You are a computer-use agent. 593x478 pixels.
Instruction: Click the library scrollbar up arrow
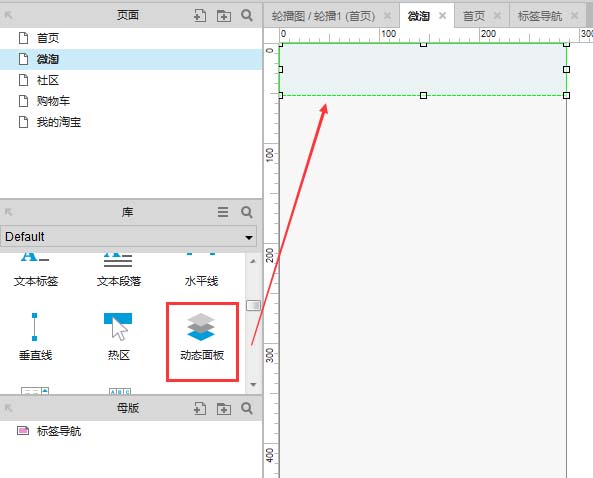click(x=253, y=261)
